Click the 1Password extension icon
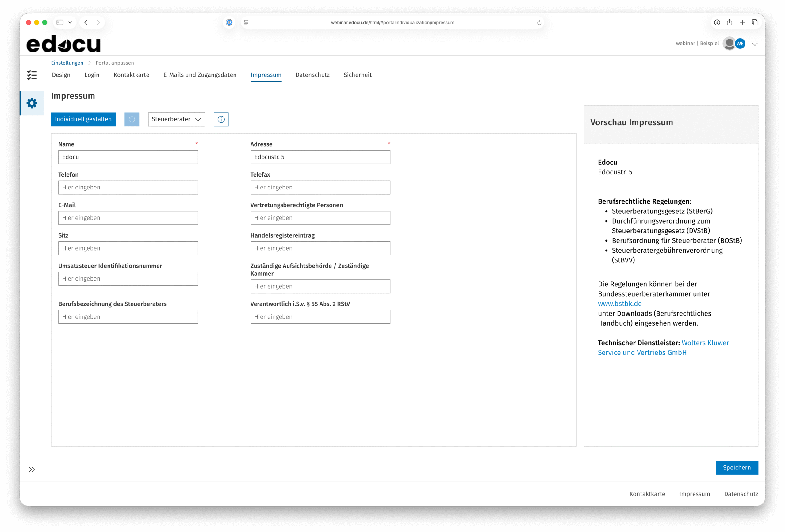785x532 pixels. 229,22
